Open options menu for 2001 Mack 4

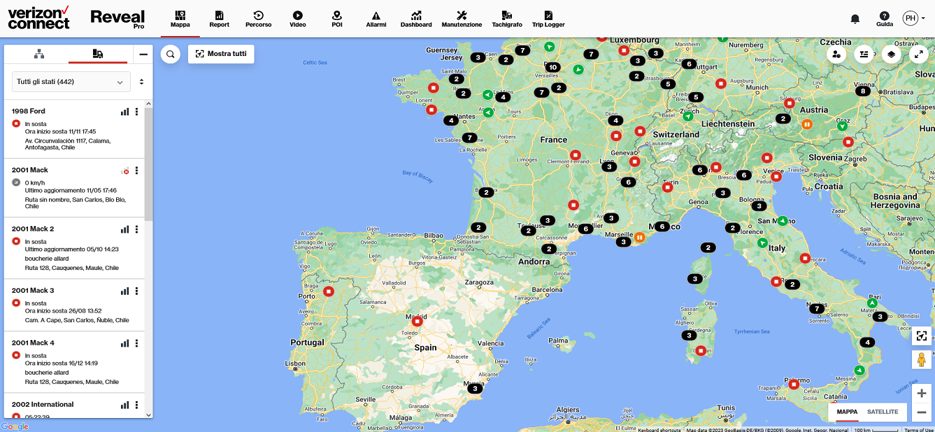[137, 343]
